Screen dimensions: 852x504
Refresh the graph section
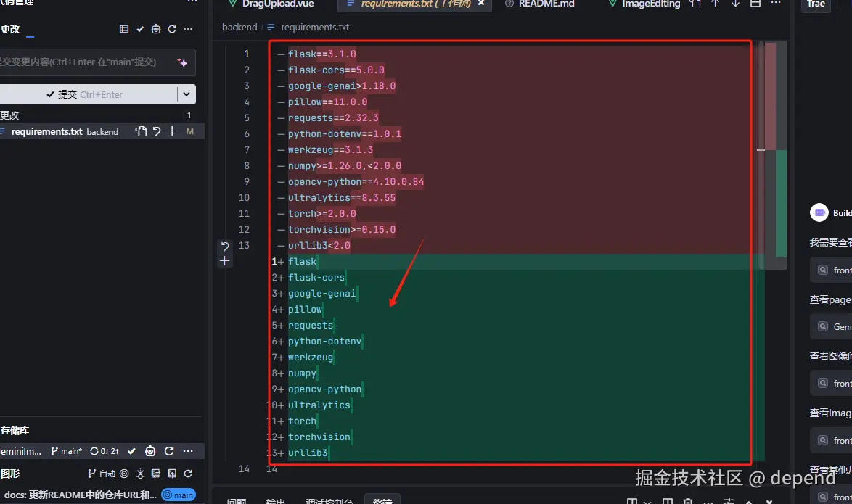click(188, 474)
